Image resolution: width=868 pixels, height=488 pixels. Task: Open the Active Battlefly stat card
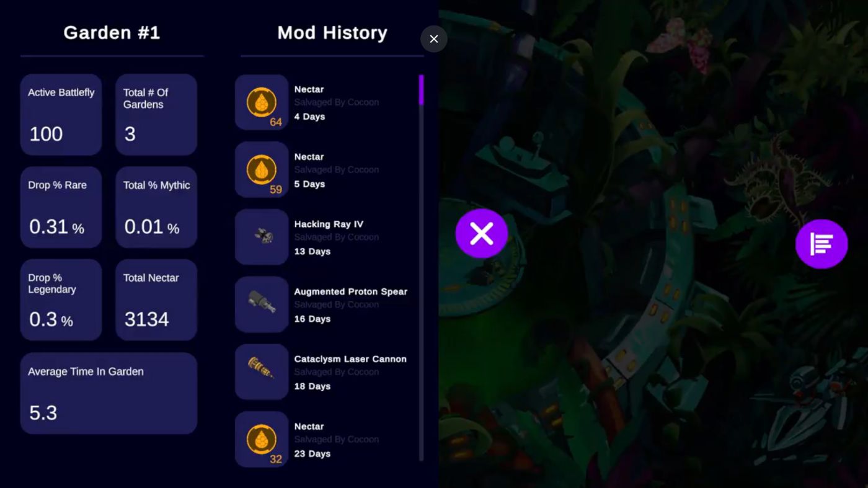pyautogui.click(x=61, y=115)
